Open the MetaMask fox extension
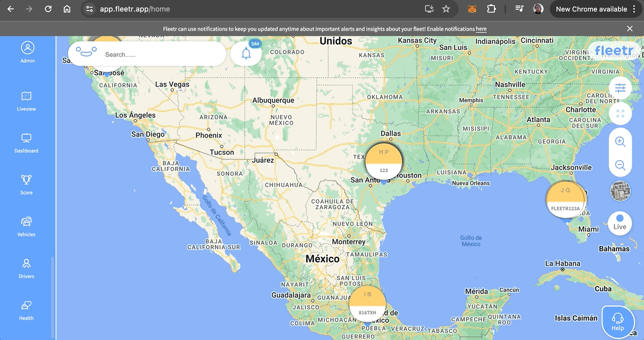This screenshot has width=644, height=340. coord(472,9)
